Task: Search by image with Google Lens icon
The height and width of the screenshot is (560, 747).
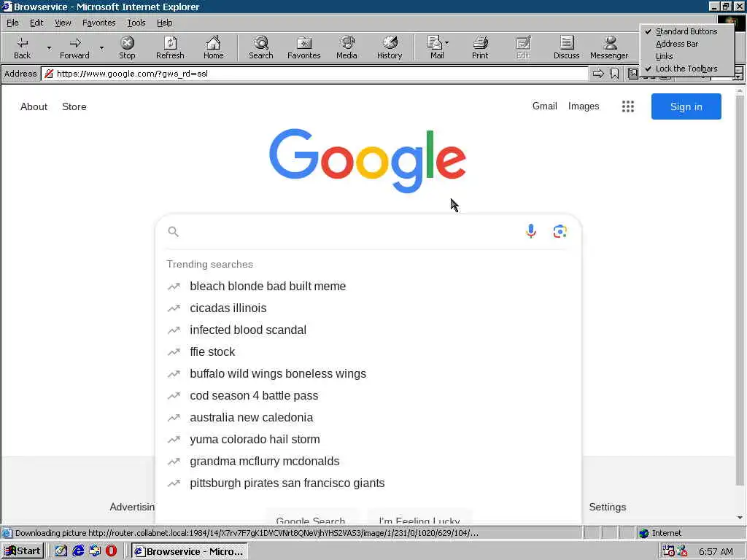Action: (x=560, y=231)
